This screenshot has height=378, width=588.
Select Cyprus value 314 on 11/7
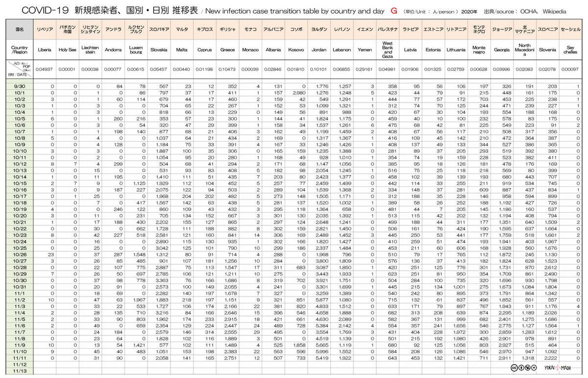click(210, 331)
